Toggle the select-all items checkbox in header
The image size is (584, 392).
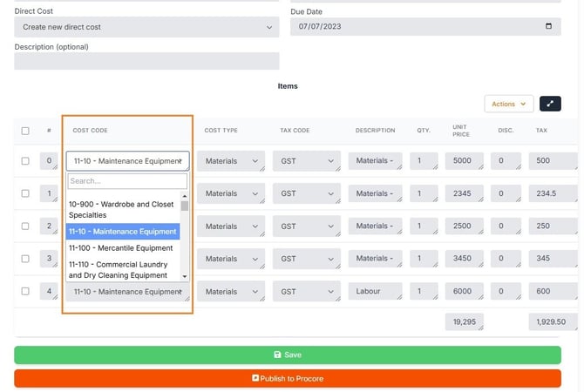25,131
